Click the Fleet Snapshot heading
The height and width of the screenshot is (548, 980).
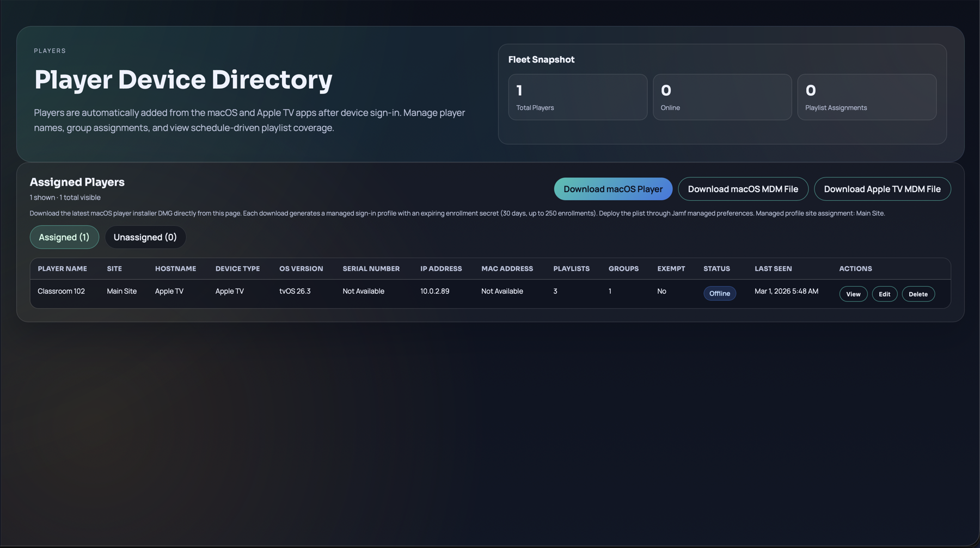[541, 59]
